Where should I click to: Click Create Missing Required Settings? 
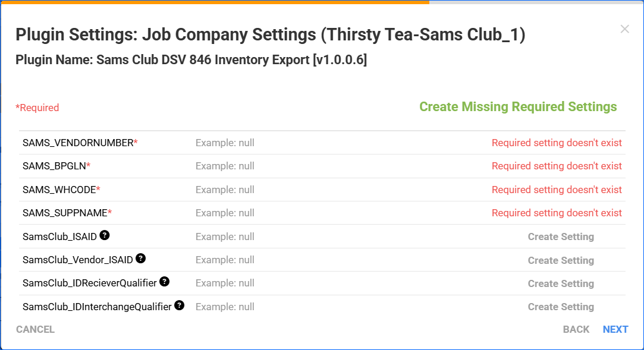(518, 107)
